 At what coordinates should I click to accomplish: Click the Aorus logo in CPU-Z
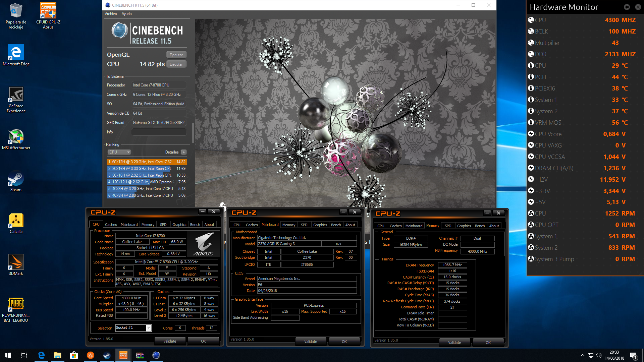[x=204, y=244]
